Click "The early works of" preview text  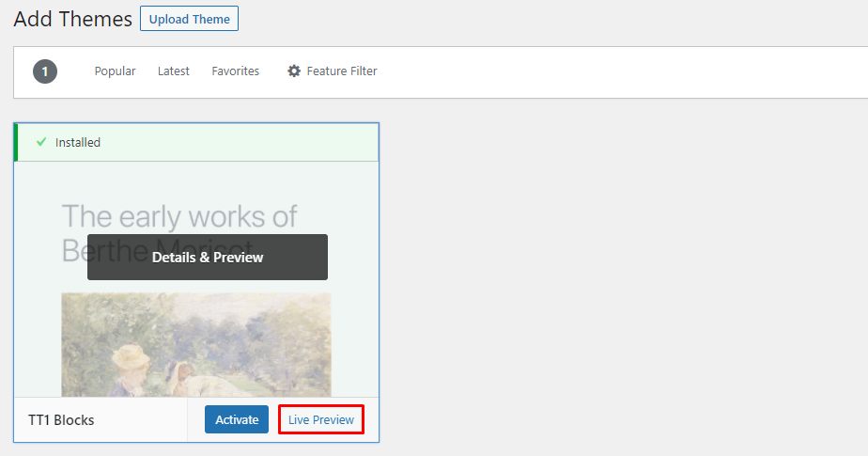178,216
